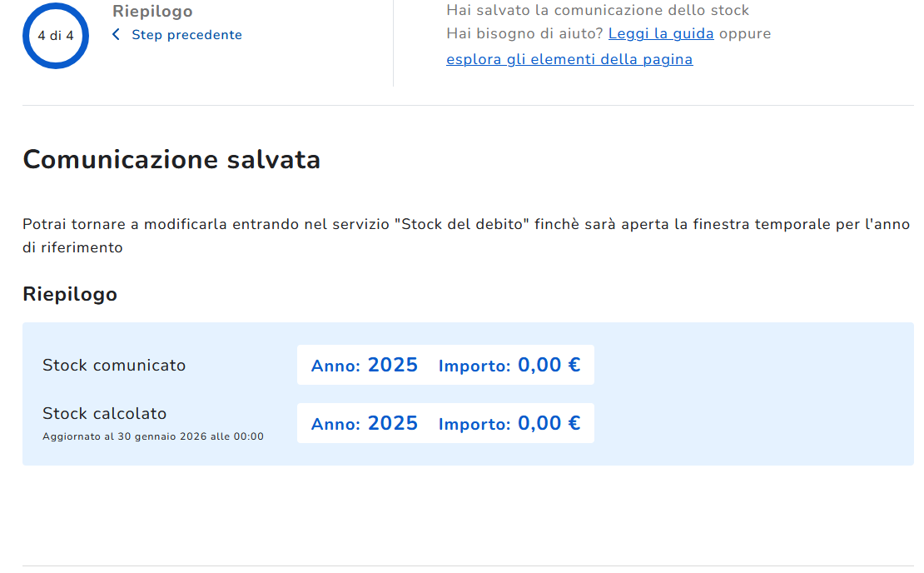Click the word "oppure" after the guide link
The image size is (924, 573).
click(745, 34)
